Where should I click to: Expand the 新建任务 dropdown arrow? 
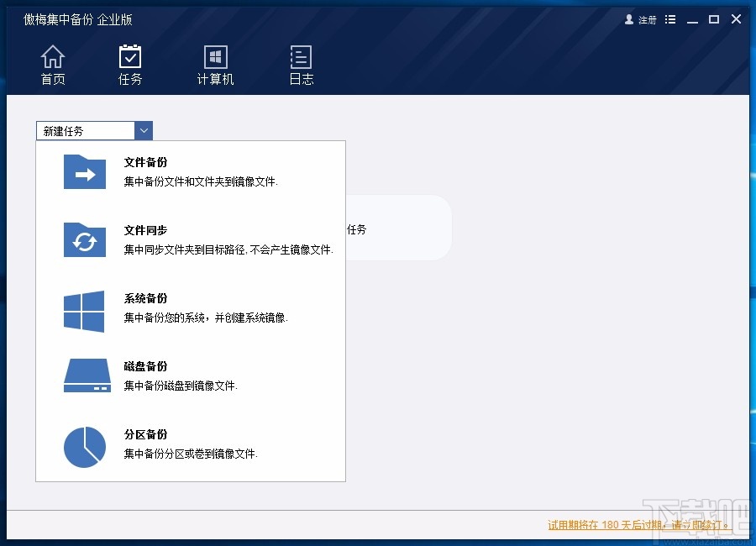(144, 130)
